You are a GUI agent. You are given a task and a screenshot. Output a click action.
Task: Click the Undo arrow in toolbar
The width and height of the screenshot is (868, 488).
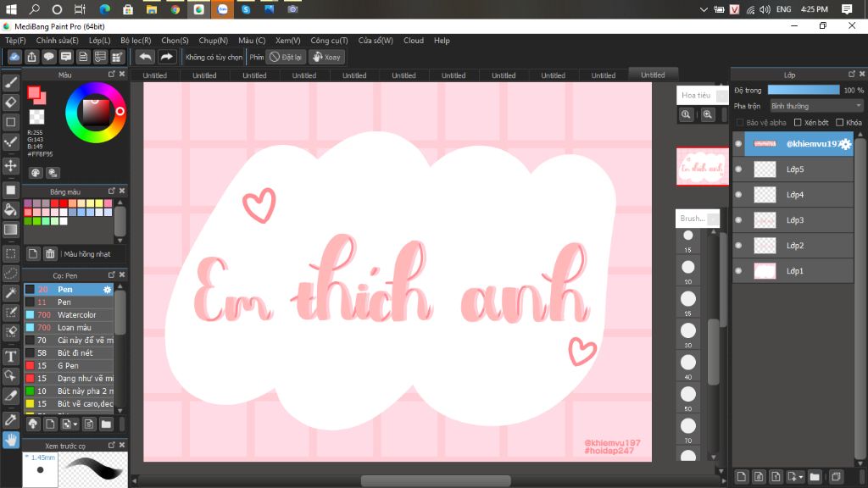coord(146,57)
